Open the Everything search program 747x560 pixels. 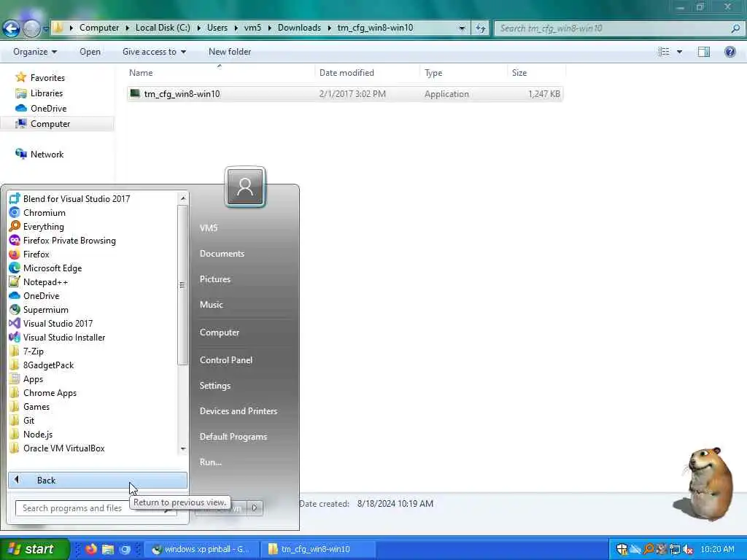point(43,226)
